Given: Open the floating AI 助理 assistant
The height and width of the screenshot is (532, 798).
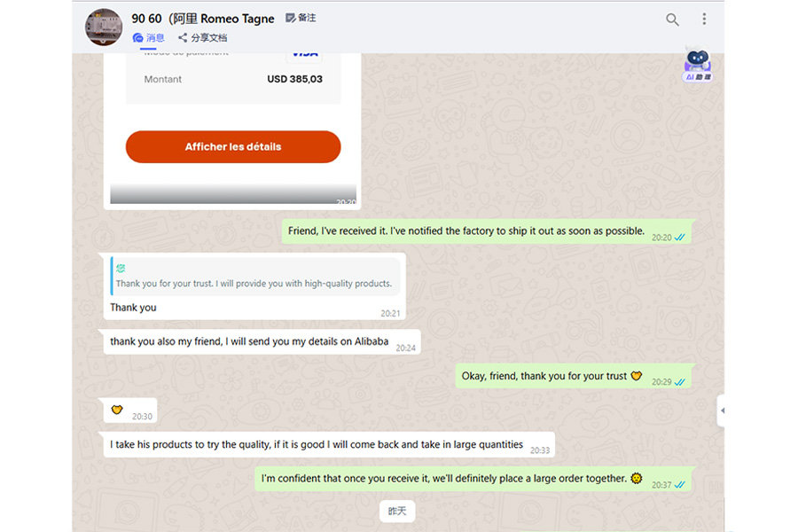Looking at the screenshot, I should coord(698,66).
